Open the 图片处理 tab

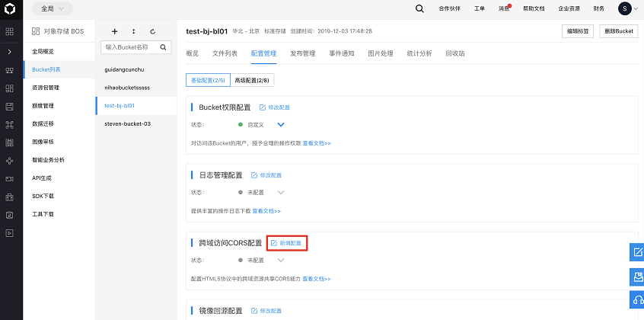(381, 53)
